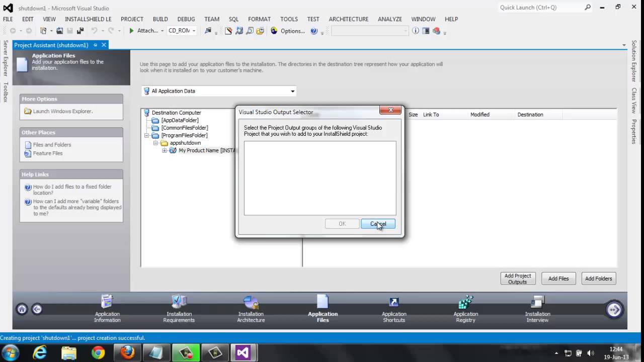Click the Add Folders button

(x=599, y=279)
